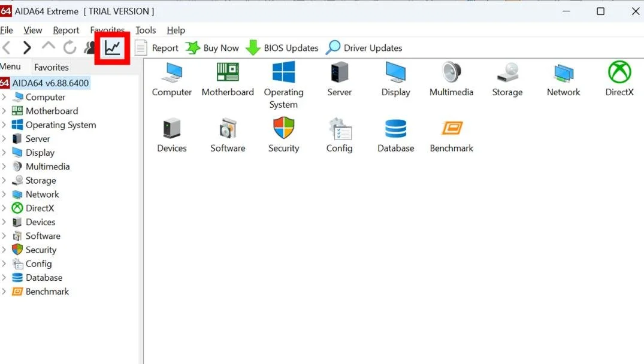The width and height of the screenshot is (644, 364).
Task: Select AIDA64 v6.88.6400 root tree item
Action: [50, 83]
